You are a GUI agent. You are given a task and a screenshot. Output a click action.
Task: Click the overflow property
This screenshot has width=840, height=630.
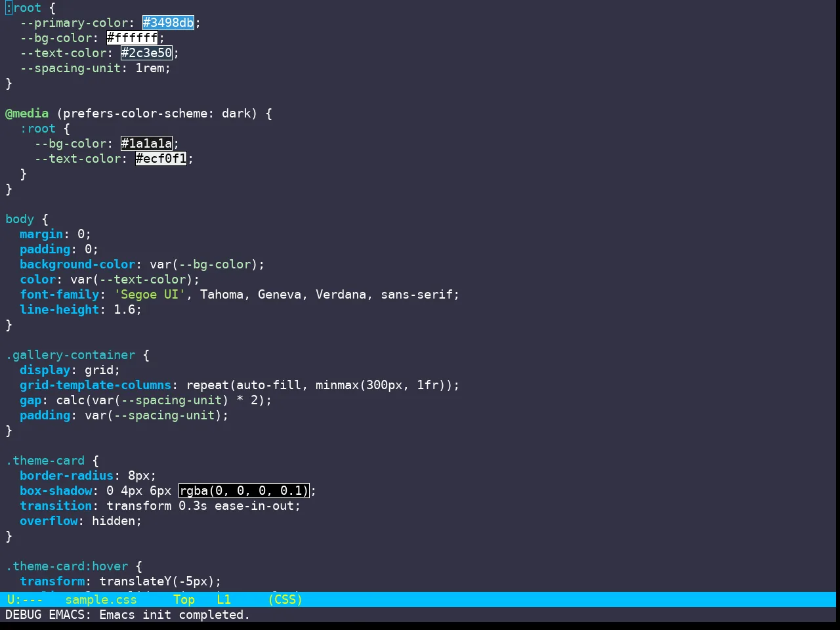point(49,521)
